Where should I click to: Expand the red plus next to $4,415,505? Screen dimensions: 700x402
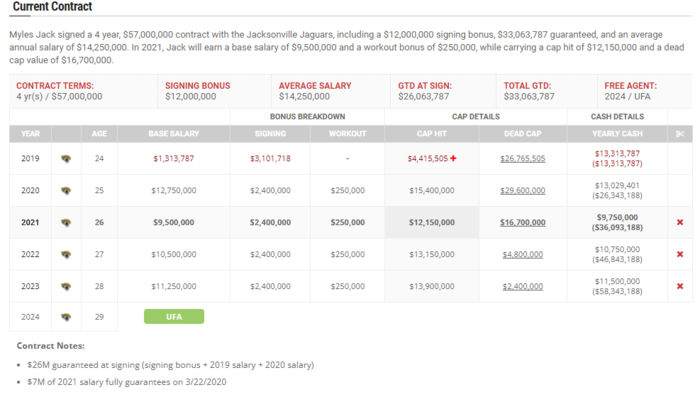(453, 158)
